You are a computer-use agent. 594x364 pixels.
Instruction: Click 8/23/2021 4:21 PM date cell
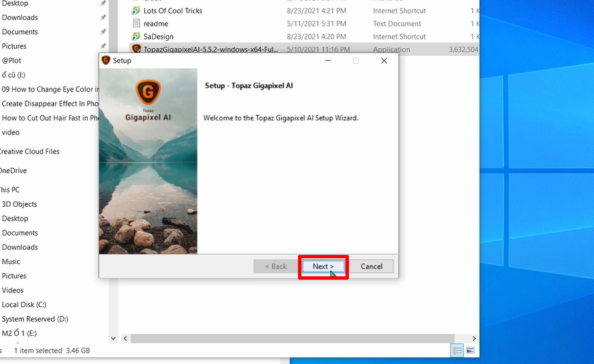(x=316, y=11)
